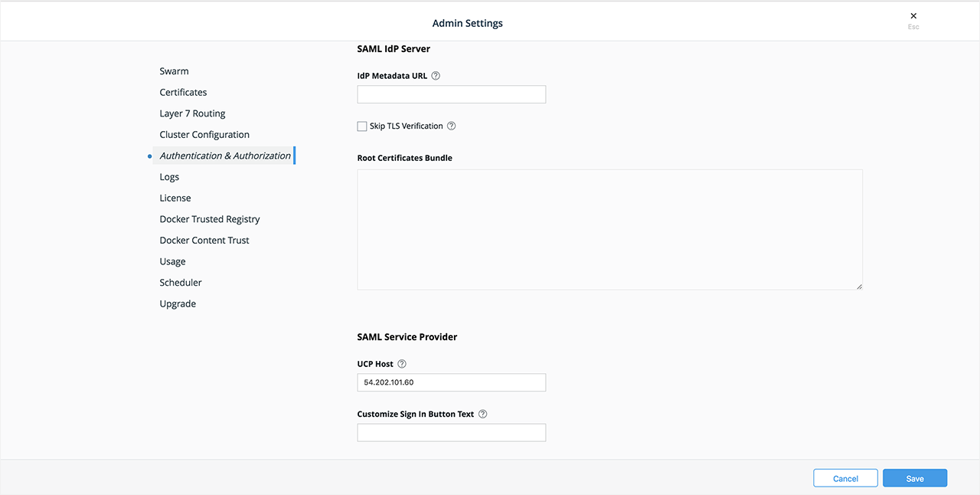The image size is (980, 495).
Task: Open the Scheduler settings section
Action: point(181,282)
